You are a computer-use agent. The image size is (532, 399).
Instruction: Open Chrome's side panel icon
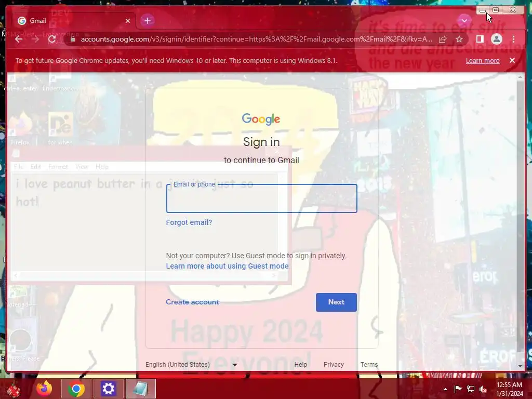(480, 39)
